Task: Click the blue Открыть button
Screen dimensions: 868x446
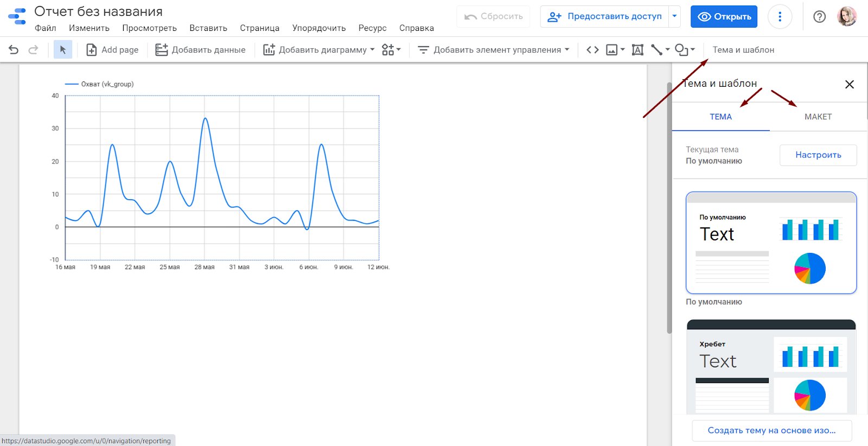Action: 724,17
